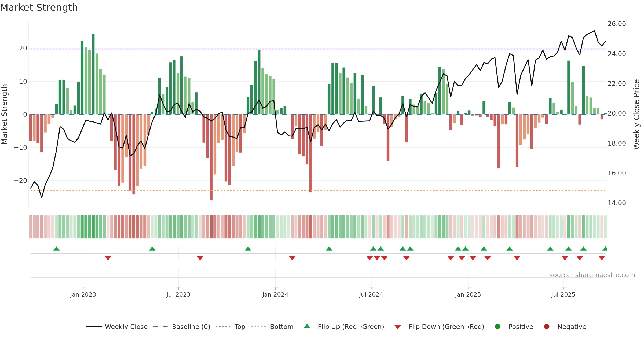Click the −20 market strength axis label
The image size is (644, 362).
(x=21, y=181)
